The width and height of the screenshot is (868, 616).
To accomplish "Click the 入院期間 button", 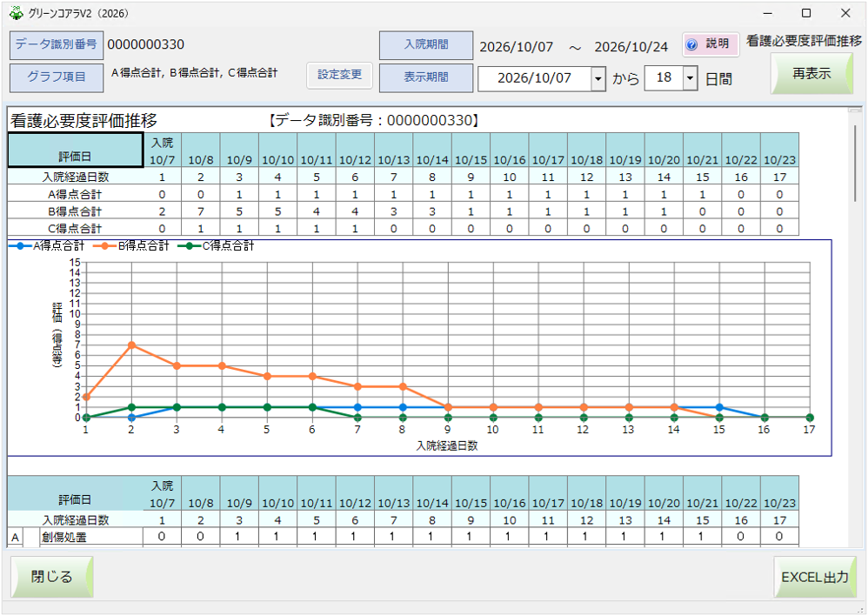I will pos(425,45).
